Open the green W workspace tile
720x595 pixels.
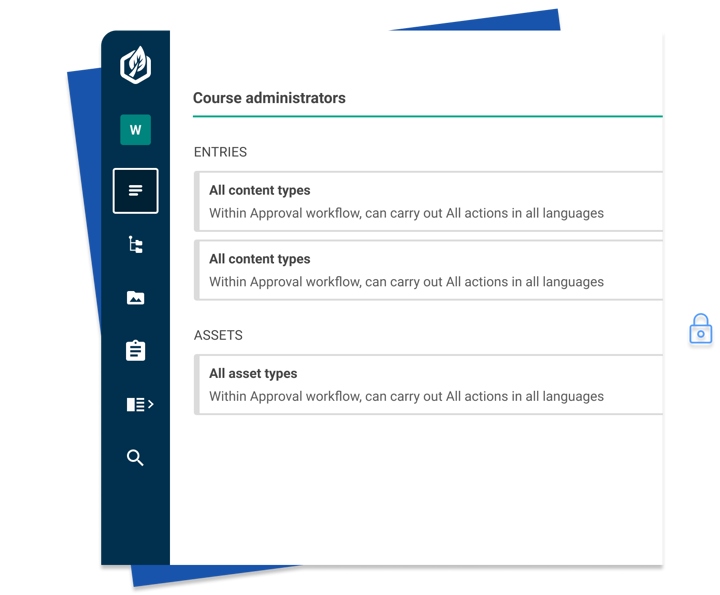click(135, 130)
